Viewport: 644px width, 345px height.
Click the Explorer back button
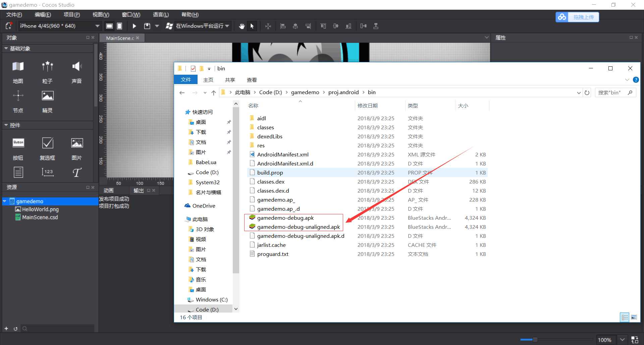[182, 93]
